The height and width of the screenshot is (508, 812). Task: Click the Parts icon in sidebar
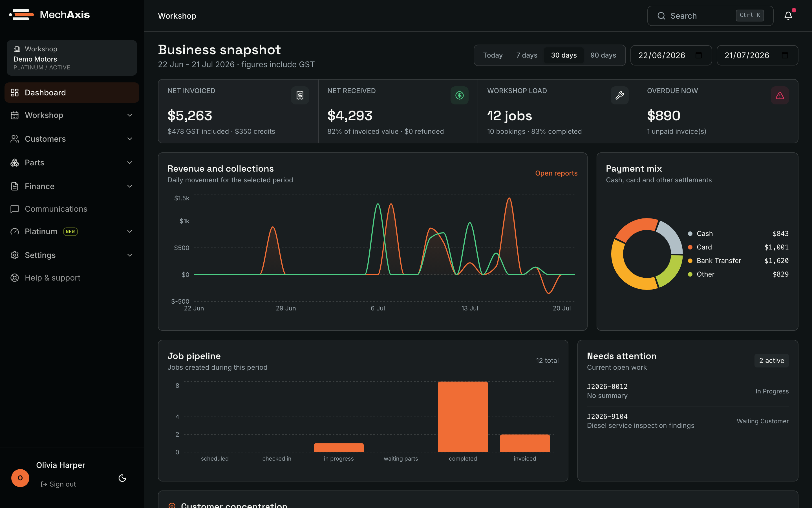[x=14, y=163]
